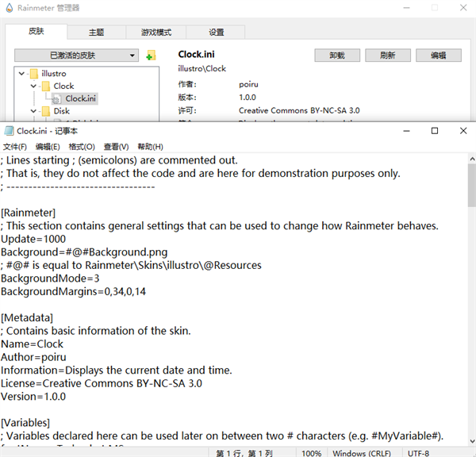476x457 pixels.
Task: Switch to the 皮肤 tab
Action: (36, 31)
